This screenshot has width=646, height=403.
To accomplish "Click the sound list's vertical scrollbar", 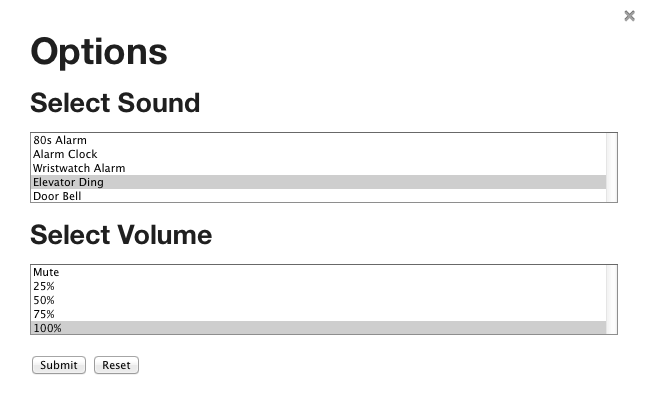I will coord(611,167).
